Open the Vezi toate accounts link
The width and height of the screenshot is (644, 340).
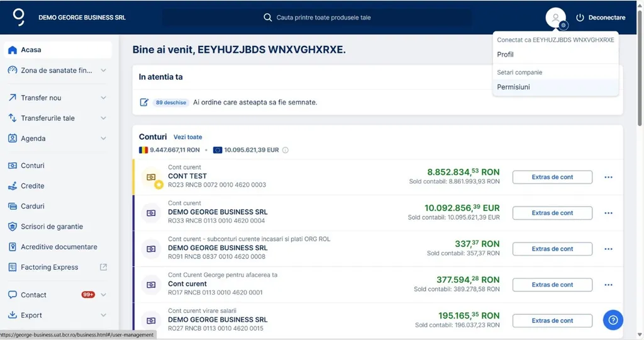click(x=188, y=137)
